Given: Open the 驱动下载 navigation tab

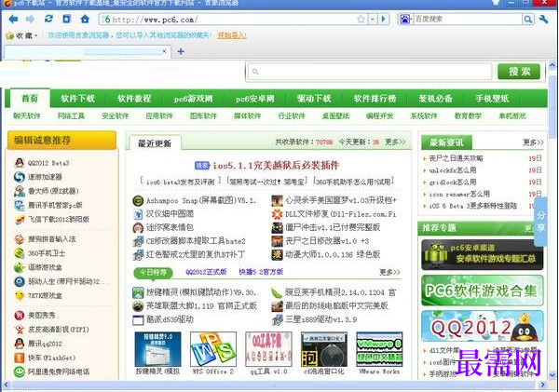Looking at the screenshot, I should coord(314,99).
